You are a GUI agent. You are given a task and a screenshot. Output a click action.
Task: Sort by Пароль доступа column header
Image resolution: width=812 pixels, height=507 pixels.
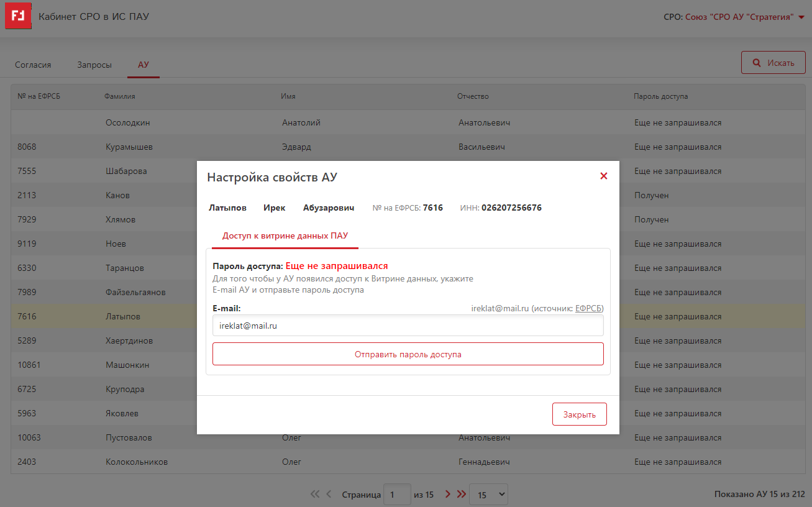click(x=660, y=96)
